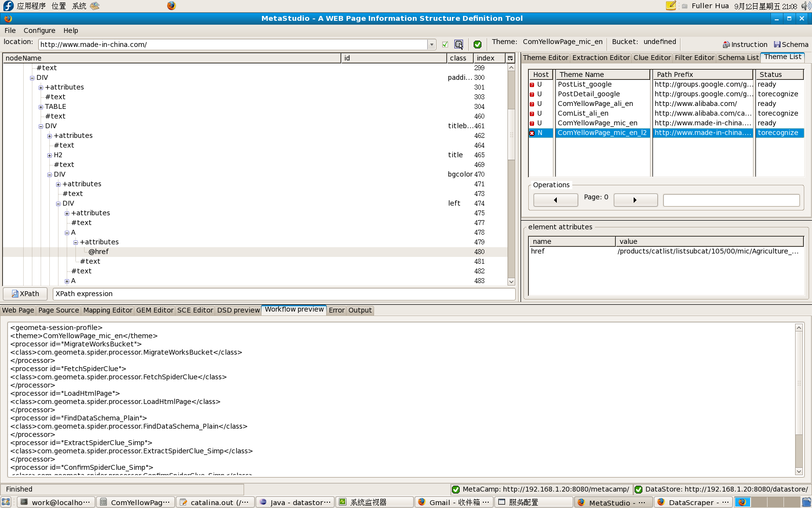This screenshot has width=812, height=508.
Task: Click the Status column header
Action: [x=780, y=75]
